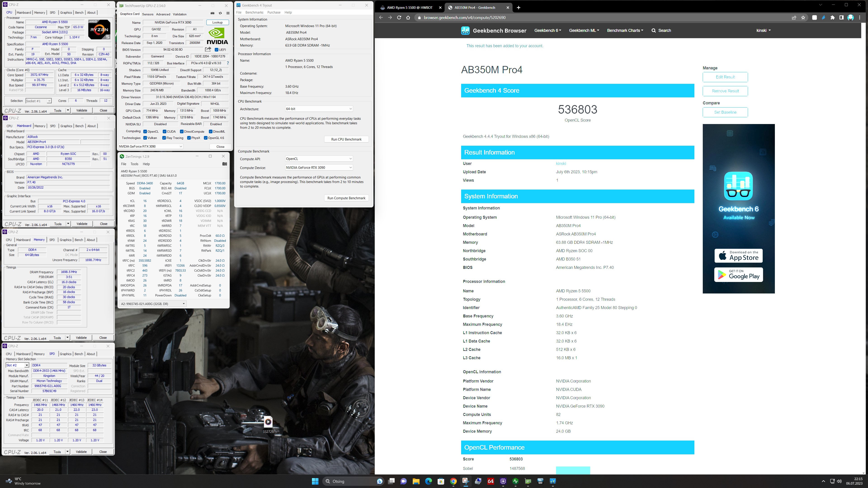The height and width of the screenshot is (488, 868).
Task: Open a new Chrome tab
Action: tap(519, 7)
